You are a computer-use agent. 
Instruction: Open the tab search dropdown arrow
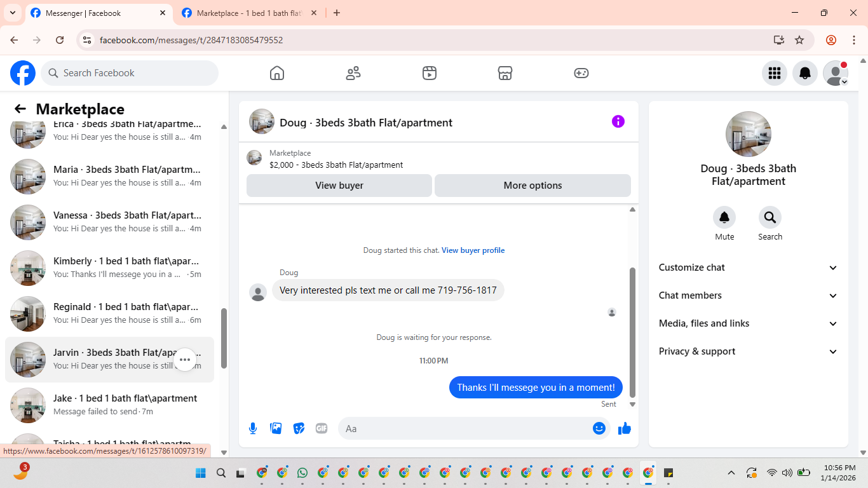click(x=13, y=13)
